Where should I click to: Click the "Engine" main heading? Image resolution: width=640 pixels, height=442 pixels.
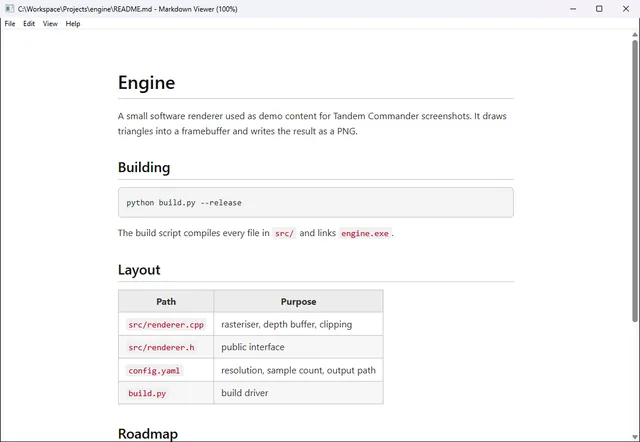click(147, 83)
